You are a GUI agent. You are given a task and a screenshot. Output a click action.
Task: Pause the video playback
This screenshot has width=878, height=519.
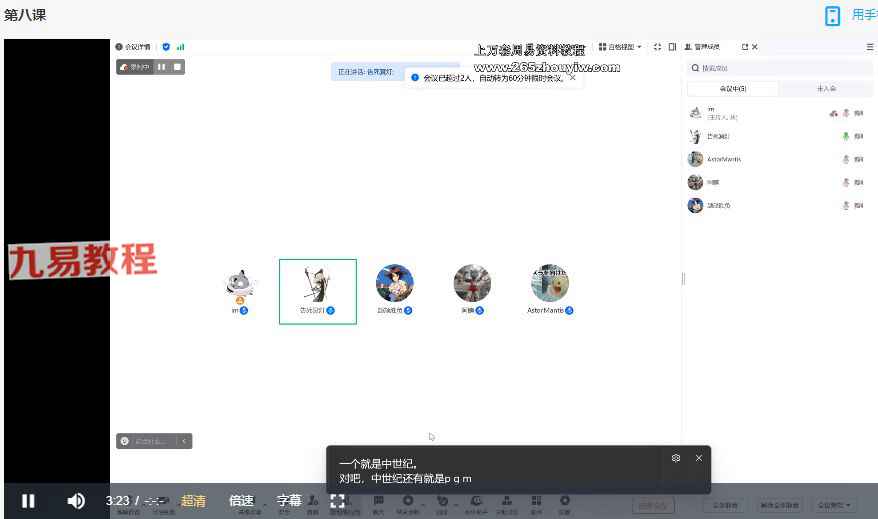(x=28, y=501)
